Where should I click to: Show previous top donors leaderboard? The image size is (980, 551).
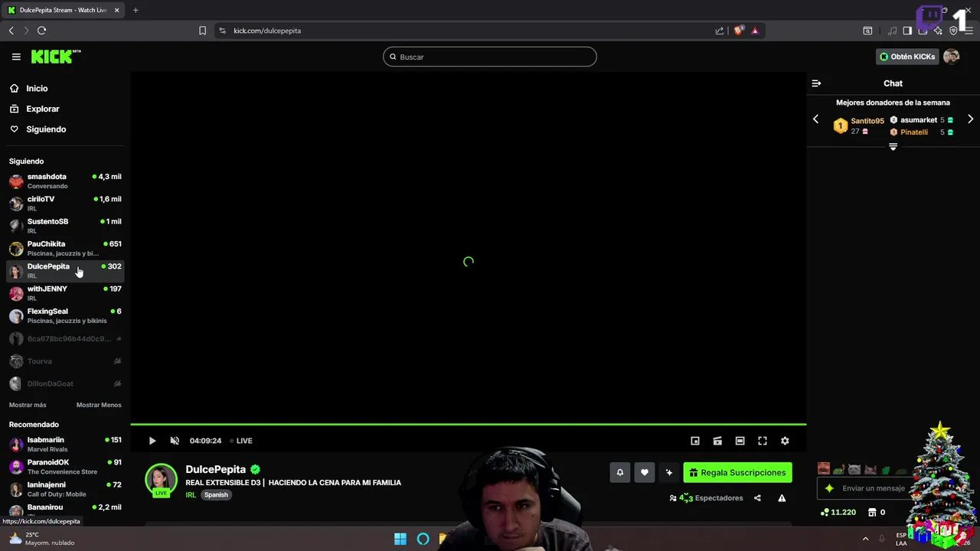pos(815,119)
